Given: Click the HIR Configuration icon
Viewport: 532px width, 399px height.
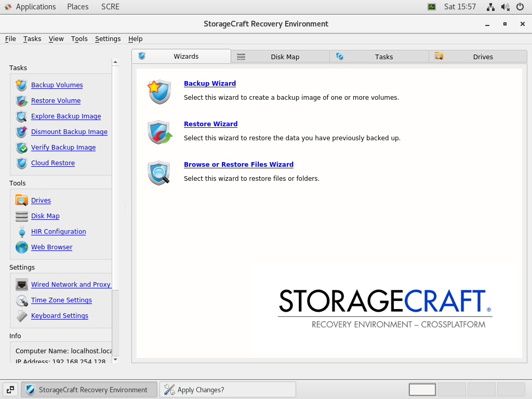Looking at the screenshot, I should pos(21,231).
